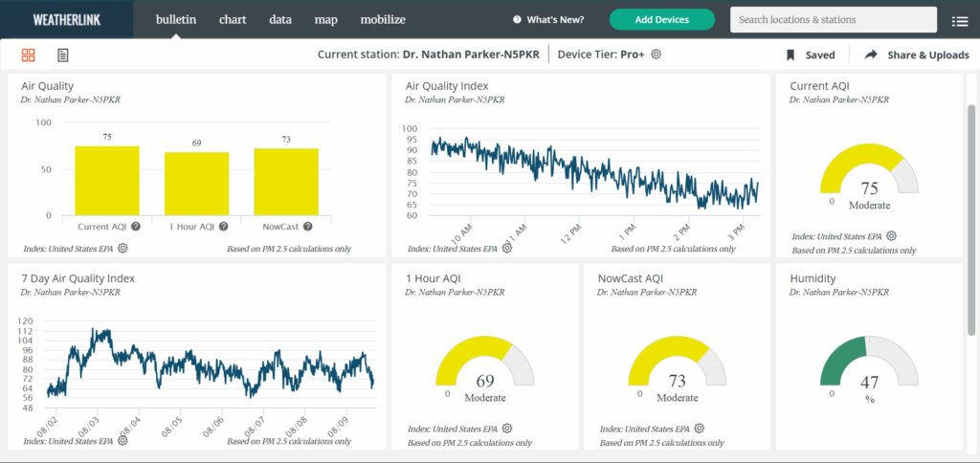Open the chart tab
The image size is (980, 463).
(233, 19)
